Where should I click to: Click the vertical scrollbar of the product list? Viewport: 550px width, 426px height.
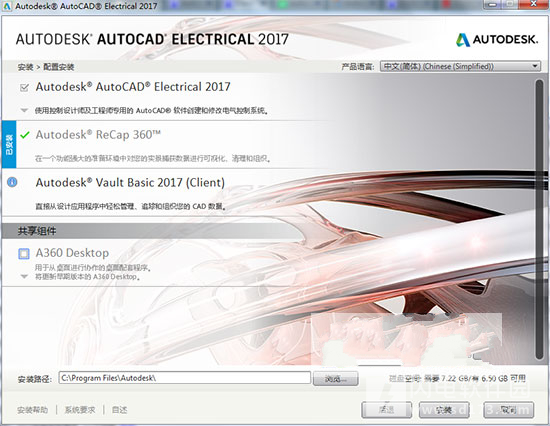click(539, 219)
